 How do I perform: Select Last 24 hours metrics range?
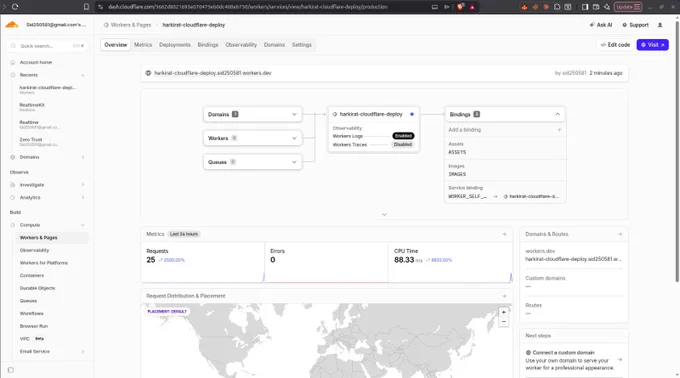(x=184, y=234)
